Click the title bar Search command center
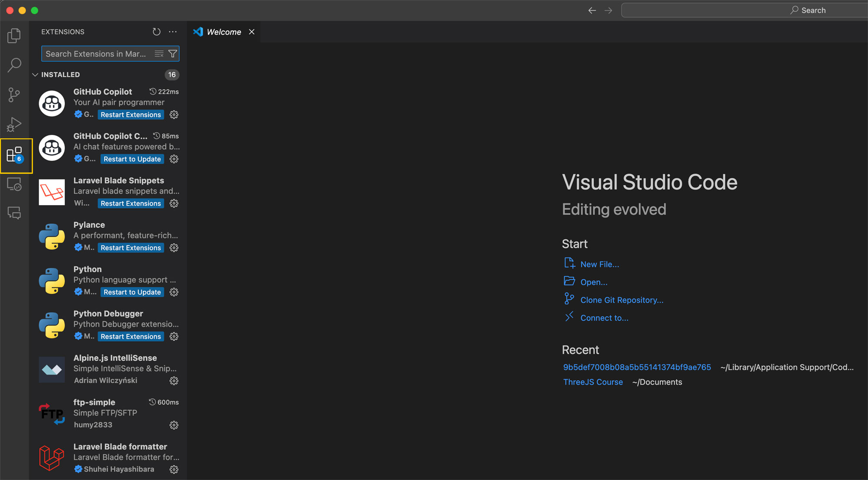Screen dimensions: 868x480 pyautogui.click(x=745, y=10)
